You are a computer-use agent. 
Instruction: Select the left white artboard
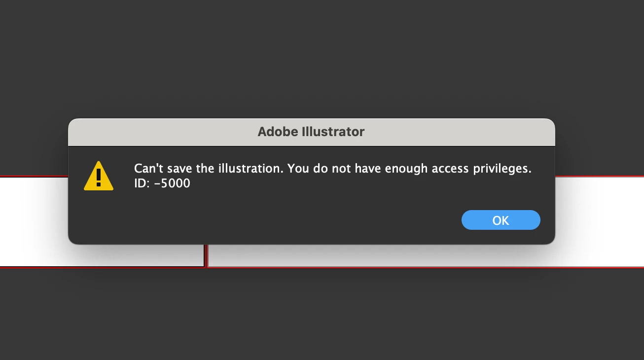pyautogui.click(x=34, y=222)
